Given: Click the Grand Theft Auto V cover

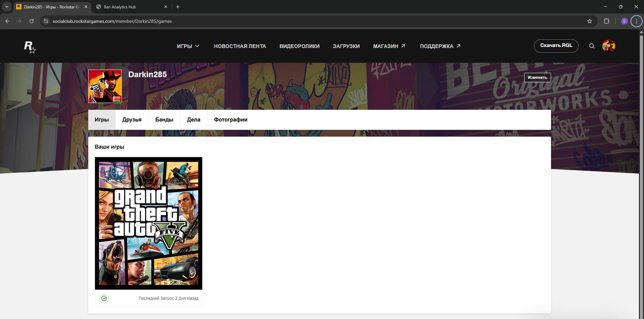Looking at the screenshot, I should click(x=149, y=223).
